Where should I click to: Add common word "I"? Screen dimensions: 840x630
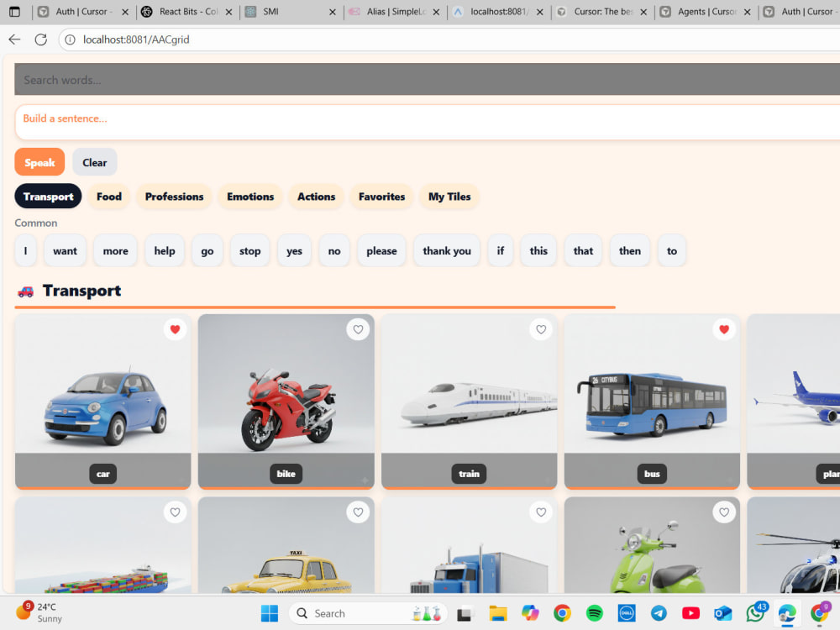coord(25,250)
